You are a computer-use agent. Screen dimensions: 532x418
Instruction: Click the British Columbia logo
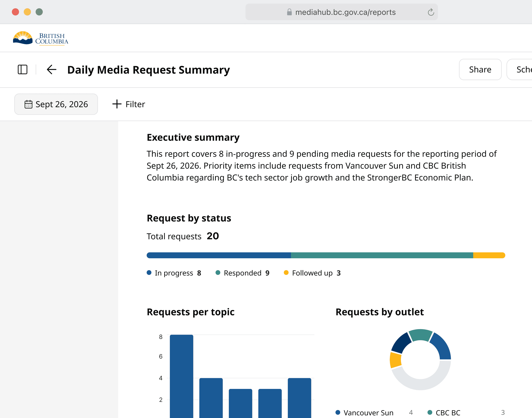point(41,38)
